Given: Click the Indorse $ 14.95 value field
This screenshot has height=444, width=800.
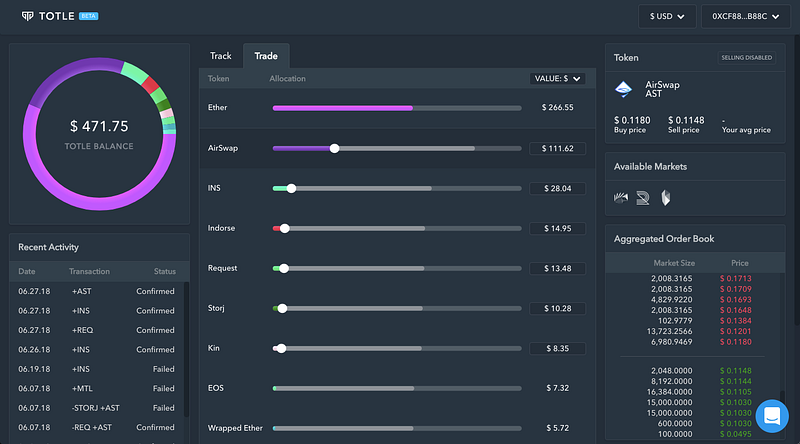Looking at the screenshot, I should click(557, 228).
